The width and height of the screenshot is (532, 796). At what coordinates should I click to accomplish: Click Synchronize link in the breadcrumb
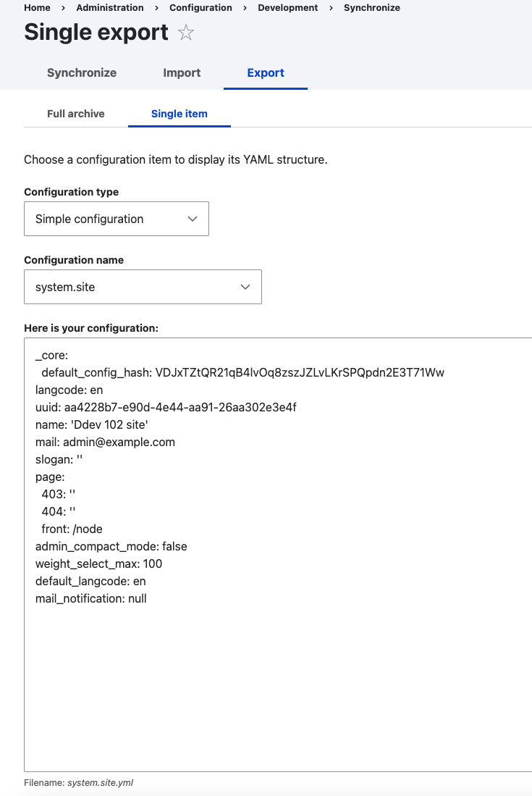tap(372, 8)
